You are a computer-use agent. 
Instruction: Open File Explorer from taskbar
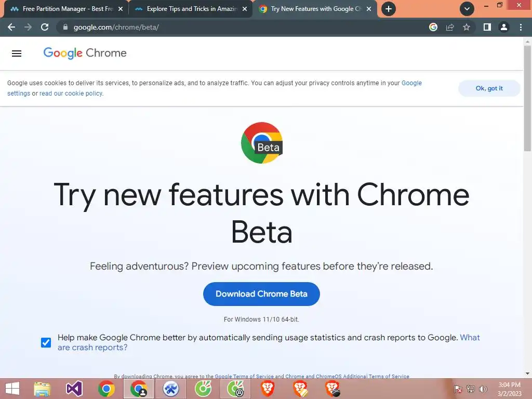[42, 389]
